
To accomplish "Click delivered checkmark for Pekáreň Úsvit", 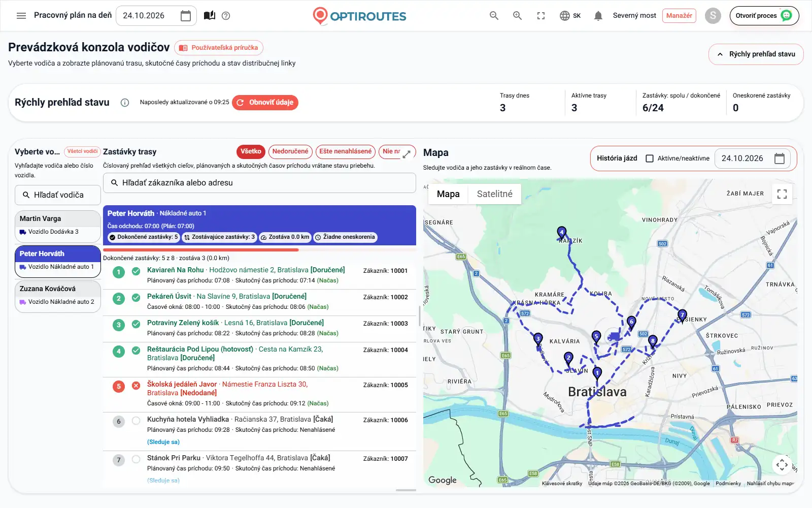I will coord(136,298).
